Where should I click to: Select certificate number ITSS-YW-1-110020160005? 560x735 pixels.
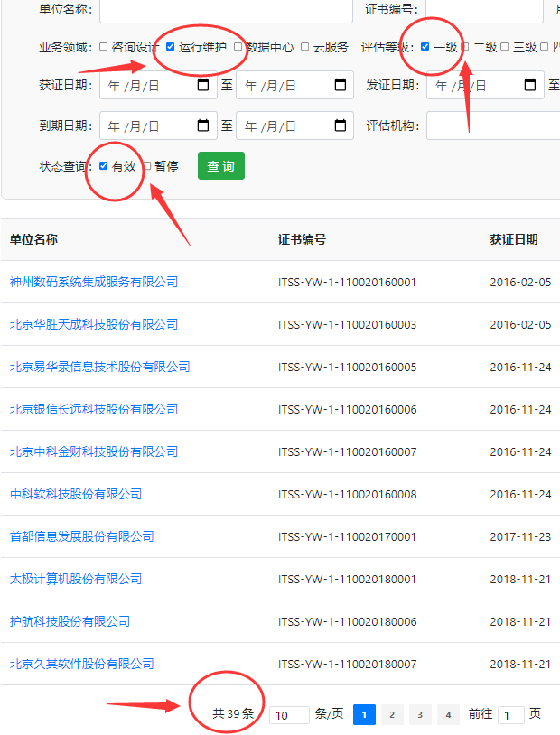347,367
